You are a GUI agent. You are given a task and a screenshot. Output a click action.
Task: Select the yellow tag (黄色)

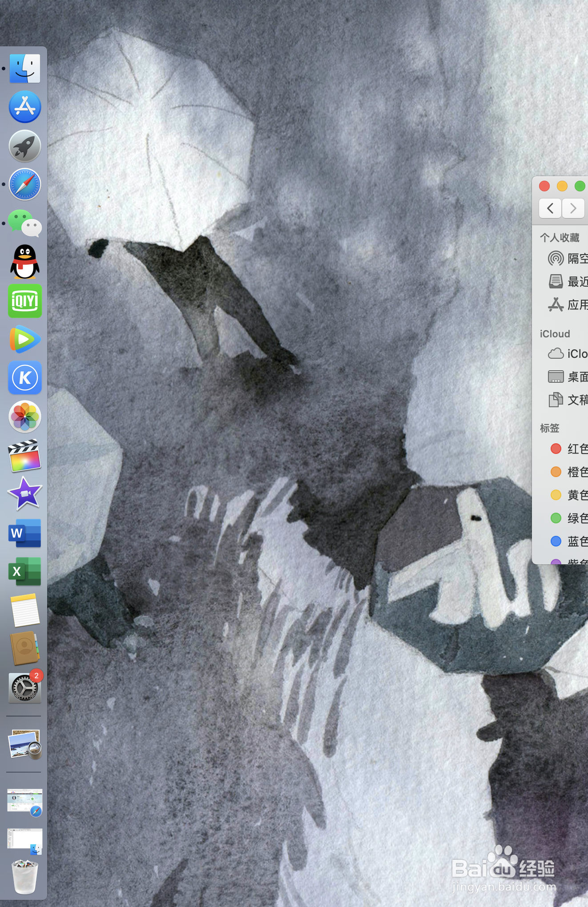[568, 495]
